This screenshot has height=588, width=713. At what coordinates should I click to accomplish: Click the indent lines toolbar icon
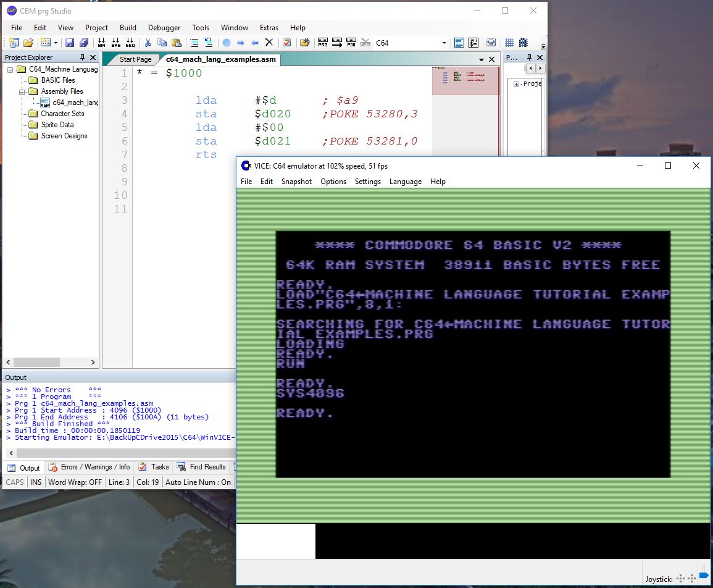coord(194,43)
